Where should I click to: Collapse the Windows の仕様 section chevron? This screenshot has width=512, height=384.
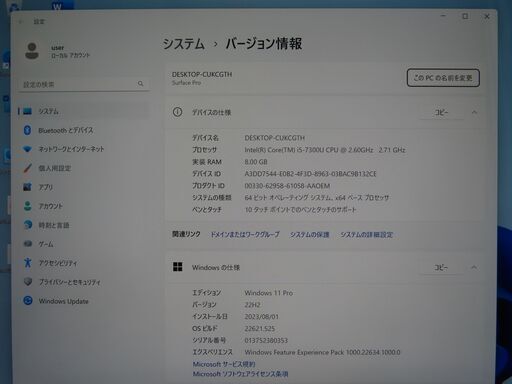pos(474,267)
